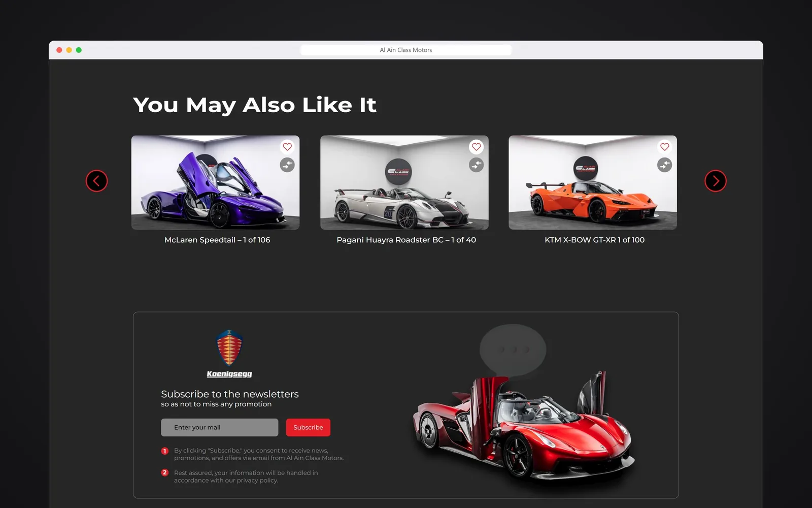Image resolution: width=812 pixels, height=508 pixels.
Task: Click the Enter your mail field
Action: click(220, 427)
